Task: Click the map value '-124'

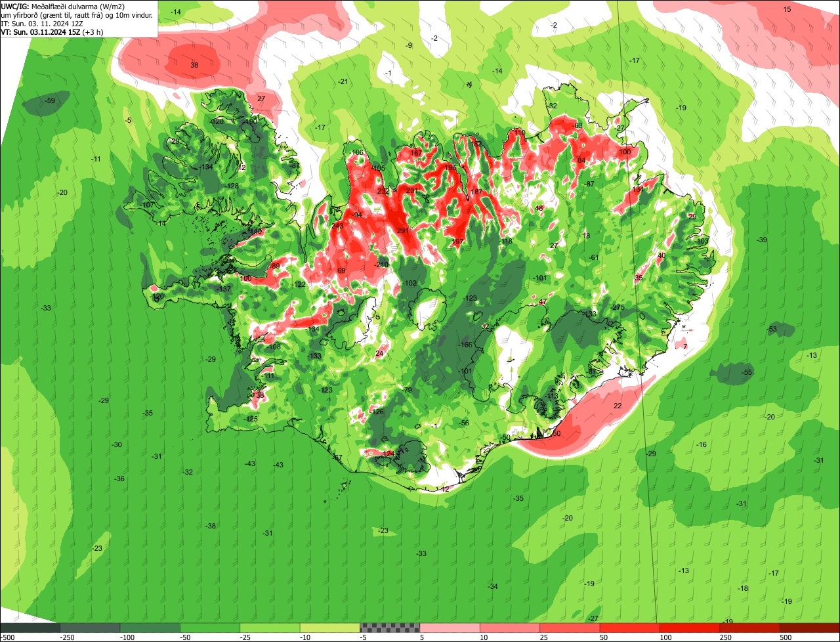Action: click(387, 454)
